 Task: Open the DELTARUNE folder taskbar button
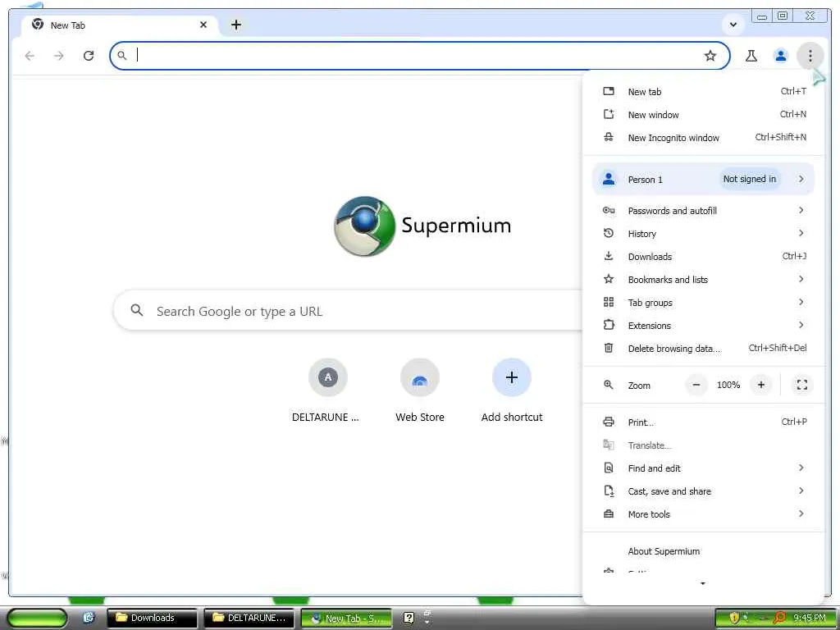tap(249, 618)
